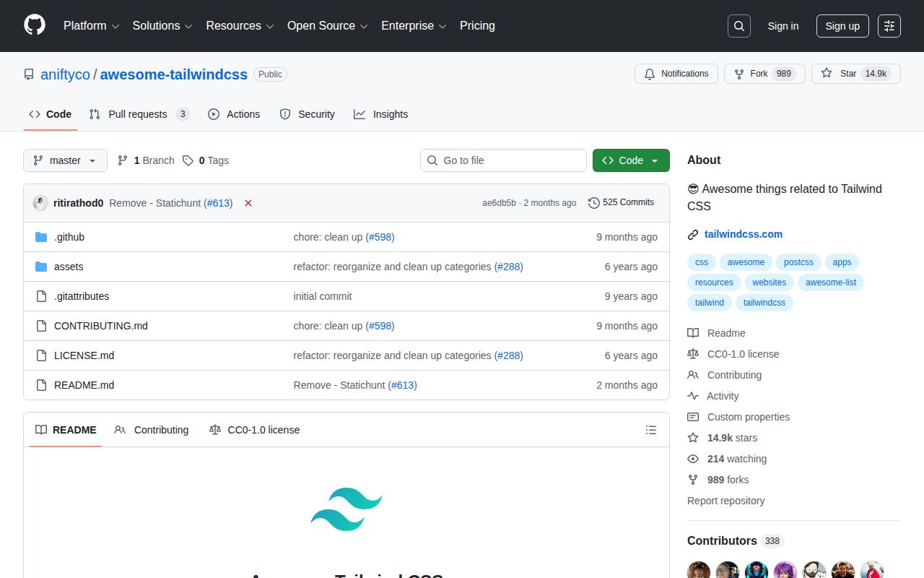Click the GitHub logo icon
Screen dimensions: 924x578
click(34, 25)
